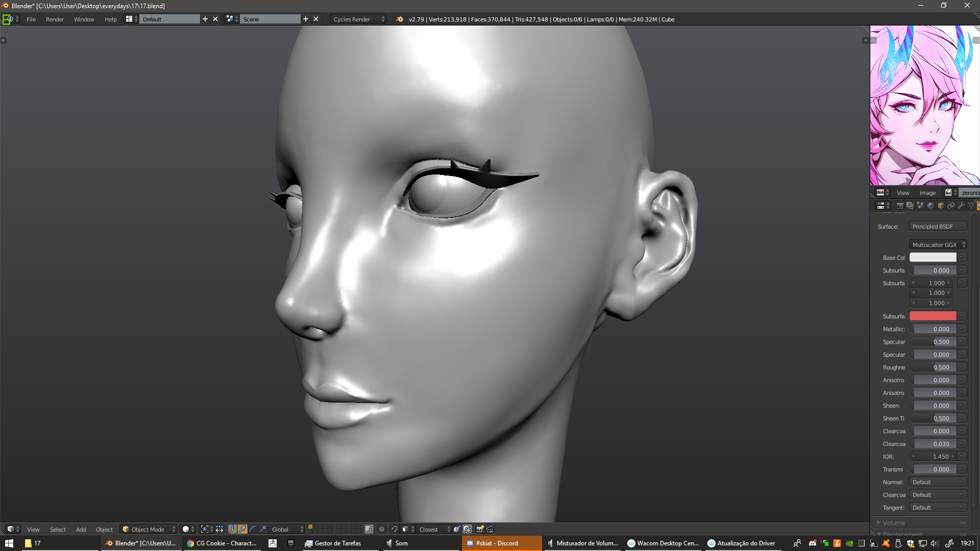Toggle the 3D manipulator widget
Screen dimensions: 980x551
coord(233,529)
